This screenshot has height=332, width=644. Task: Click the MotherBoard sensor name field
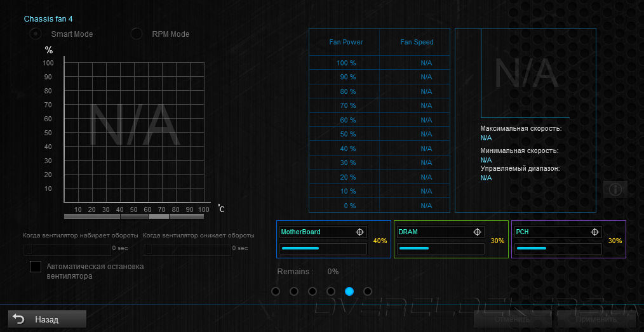click(x=323, y=232)
